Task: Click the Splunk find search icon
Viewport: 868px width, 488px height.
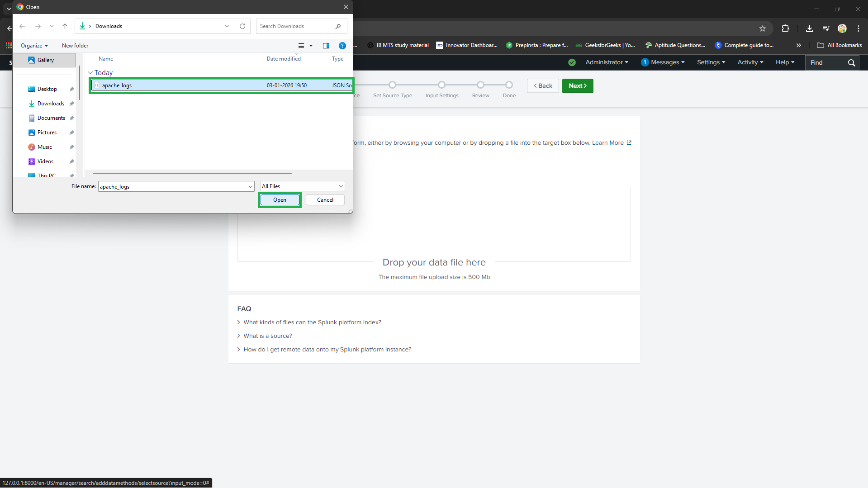Action: tap(852, 63)
